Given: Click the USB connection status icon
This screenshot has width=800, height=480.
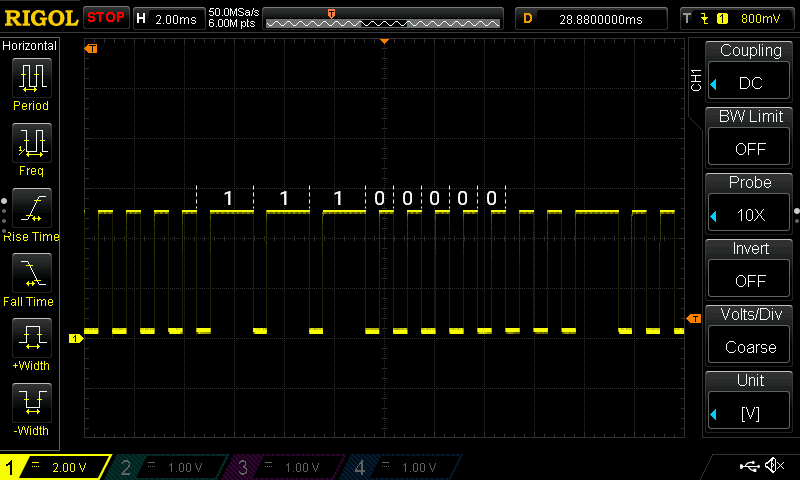Looking at the screenshot, I should pyautogui.click(x=748, y=466).
